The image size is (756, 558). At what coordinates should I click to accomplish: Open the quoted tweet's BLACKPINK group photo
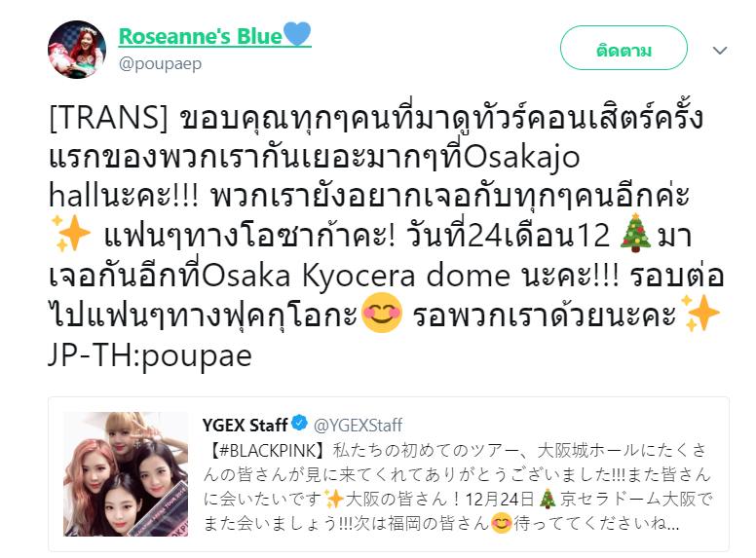[126, 474]
